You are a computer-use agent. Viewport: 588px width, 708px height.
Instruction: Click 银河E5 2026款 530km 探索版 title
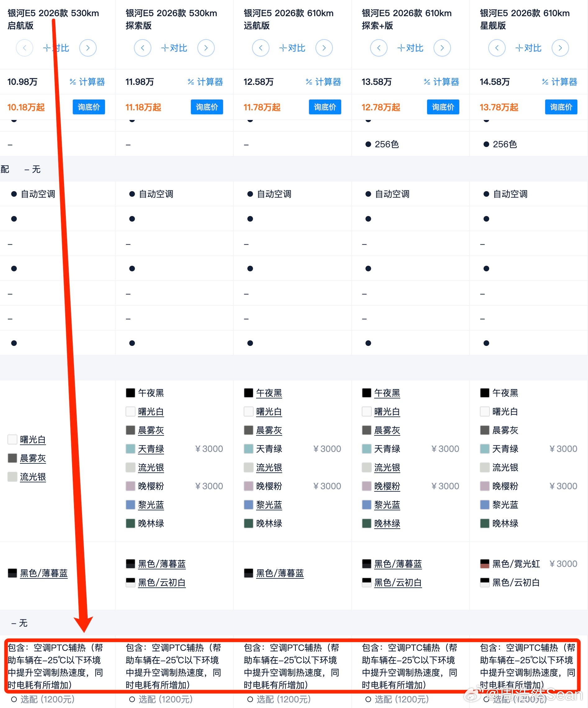(171, 19)
